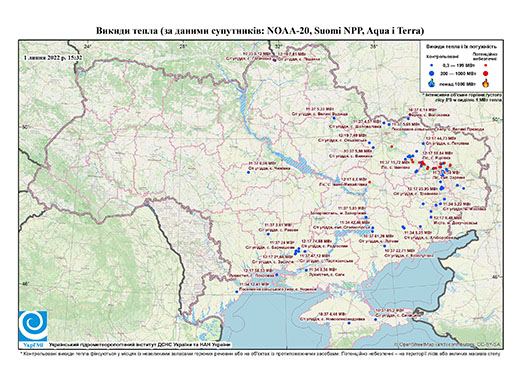Click the blue marker labeled 6,06 МВт in central Ukraine

248,172
